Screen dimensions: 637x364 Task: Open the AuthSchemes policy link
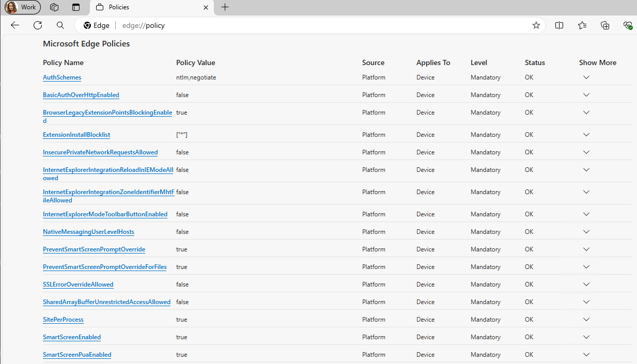coord(62,77)
